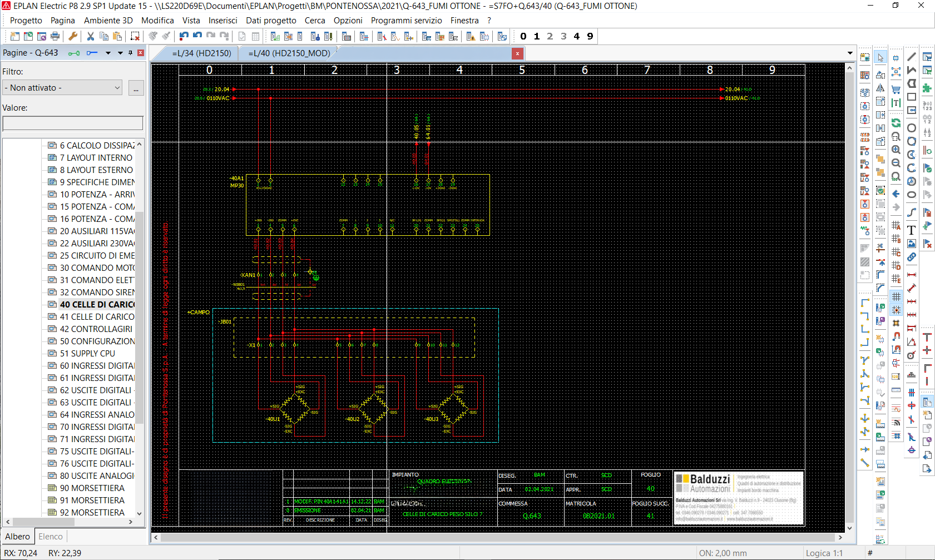Select the Zoom in magnifier tool
Image resolution: width=935 pixels, height=560 pixels.
[896, 150]
